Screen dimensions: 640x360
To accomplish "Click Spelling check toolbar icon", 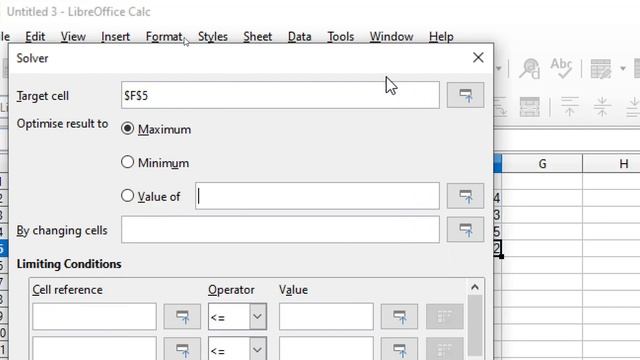I will click(561, 69).
